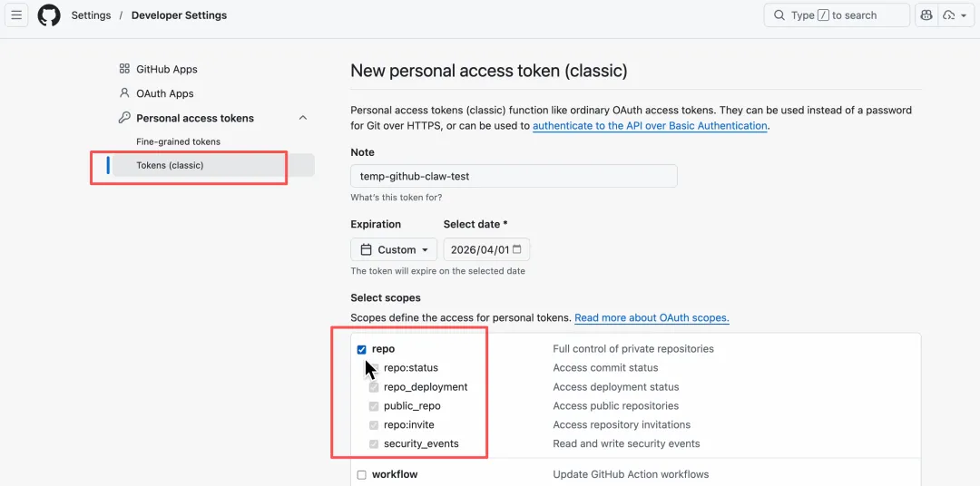The image size is (980, 486).
Task: Enable the workflow scope checkbox
Action: [361, 475]
